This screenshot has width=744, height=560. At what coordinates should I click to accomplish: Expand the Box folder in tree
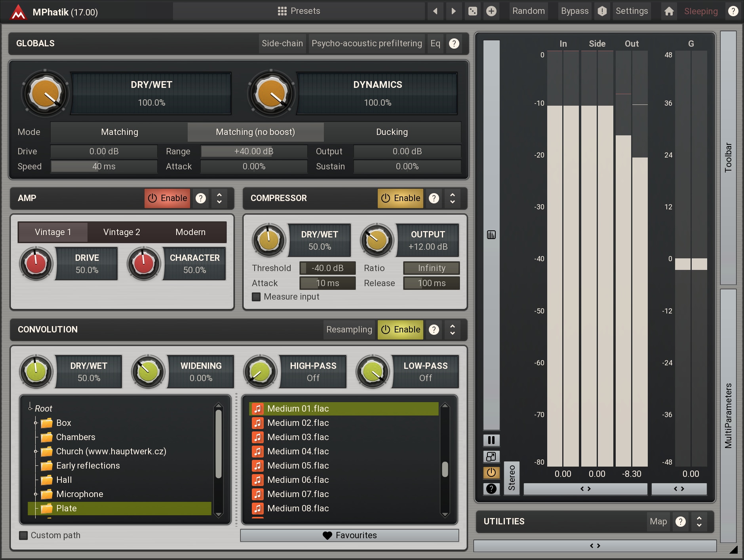click(36, 423)
